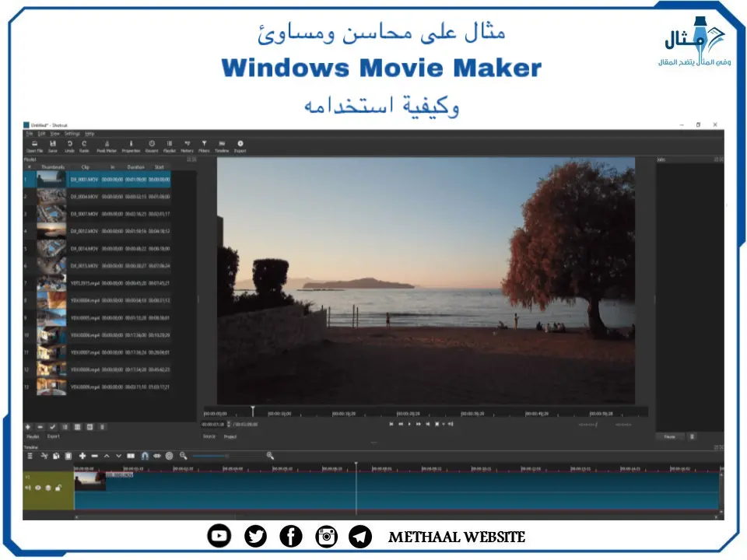Open the Settings menu

(72, 134)
